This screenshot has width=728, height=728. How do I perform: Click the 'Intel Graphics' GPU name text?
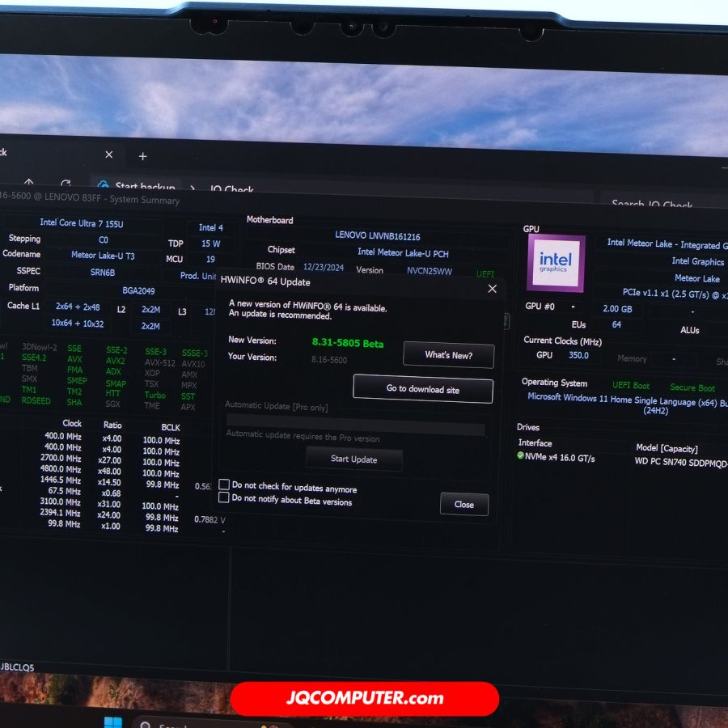(x=698, y=261)
